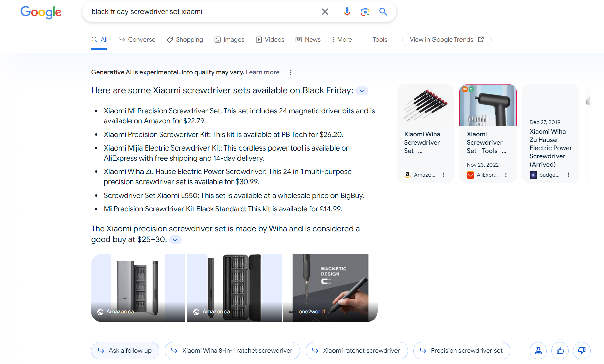Open Google Lens image search
Image resolution: width=604 pixels, height=364 pixels.
tap(365, 12)
